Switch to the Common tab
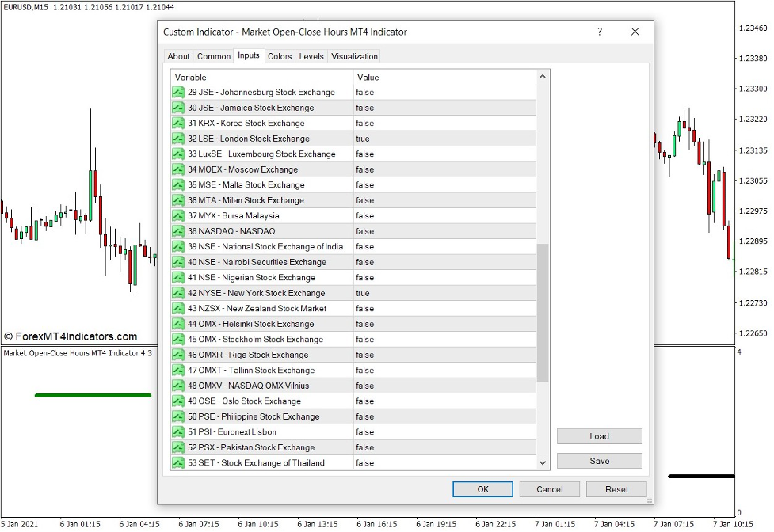 pyautogui.click(x=214, y=56)
